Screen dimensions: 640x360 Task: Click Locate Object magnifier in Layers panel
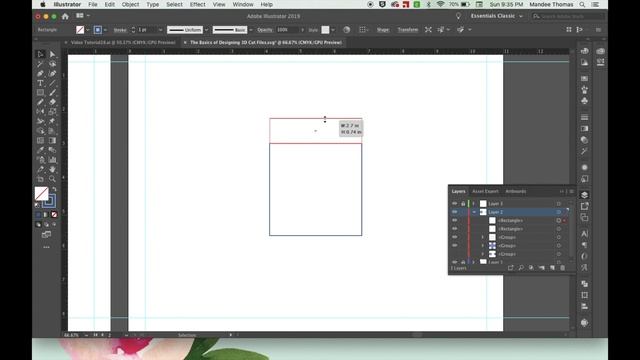(x=521, y=268)
